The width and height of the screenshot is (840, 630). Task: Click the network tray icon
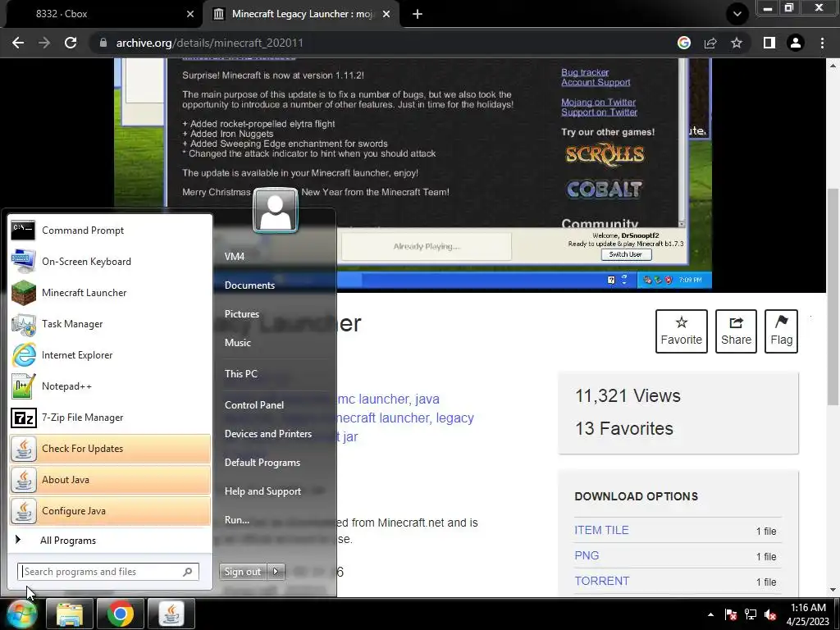751,614
